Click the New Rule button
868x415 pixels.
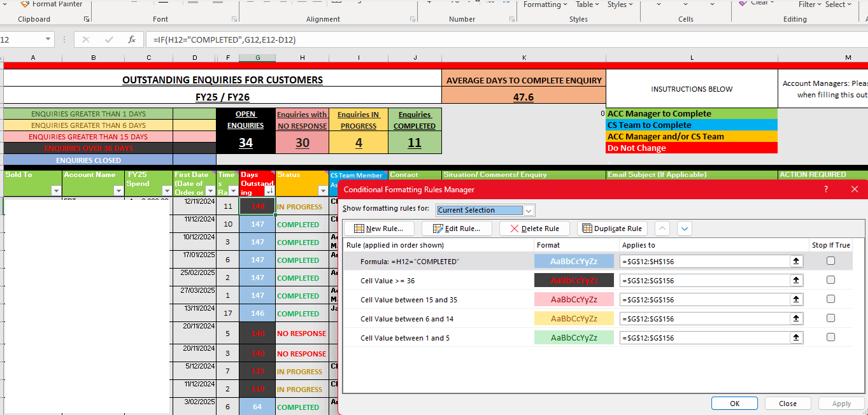click(378, 229)
